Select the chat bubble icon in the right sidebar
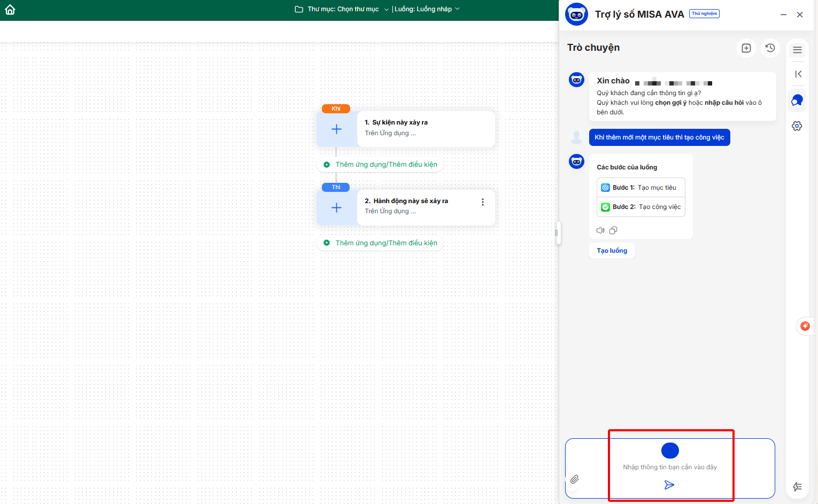The image size is (818, 504). pyautogui.click(x=797, y=100)
